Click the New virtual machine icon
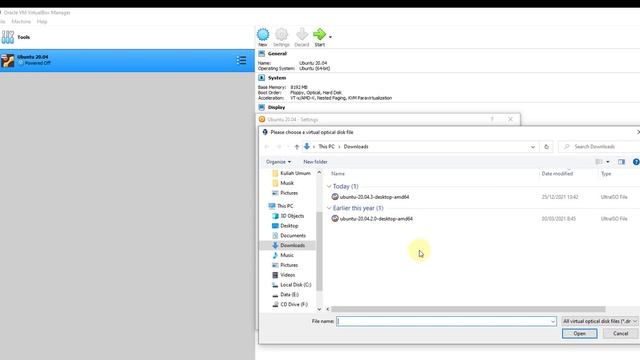This screenshot has height=360, width=640. 263,34
